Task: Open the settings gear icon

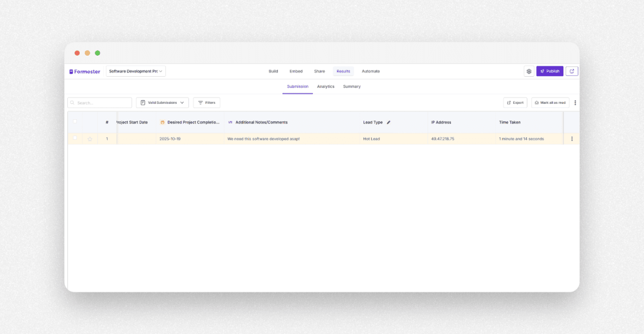Action: [529, 71]
